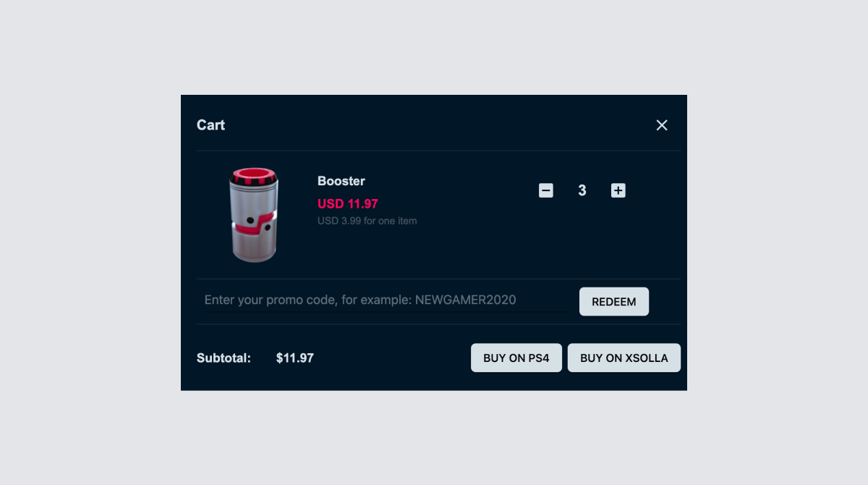Click the red USD 11.97 item price
The image size is (868, 485).
pyautogui.click(x=348, y=204)
